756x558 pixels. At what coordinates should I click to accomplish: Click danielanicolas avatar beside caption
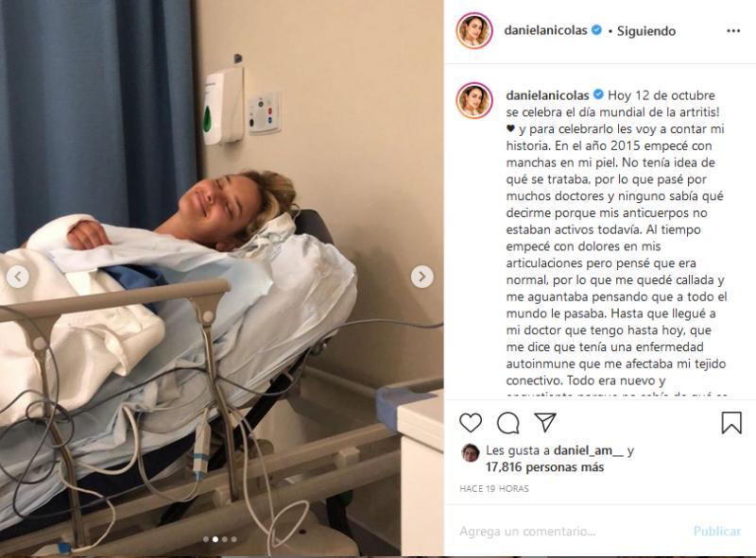click(474, 101)
